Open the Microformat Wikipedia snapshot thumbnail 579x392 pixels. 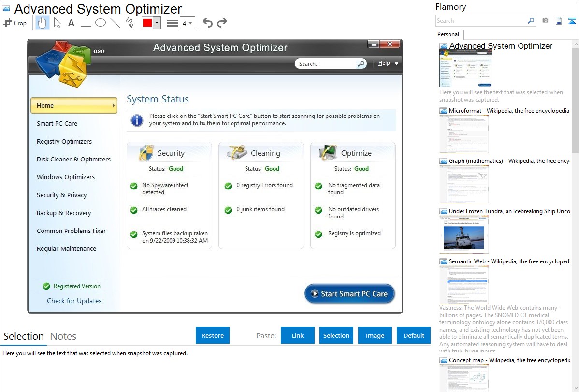click(464, 134)
